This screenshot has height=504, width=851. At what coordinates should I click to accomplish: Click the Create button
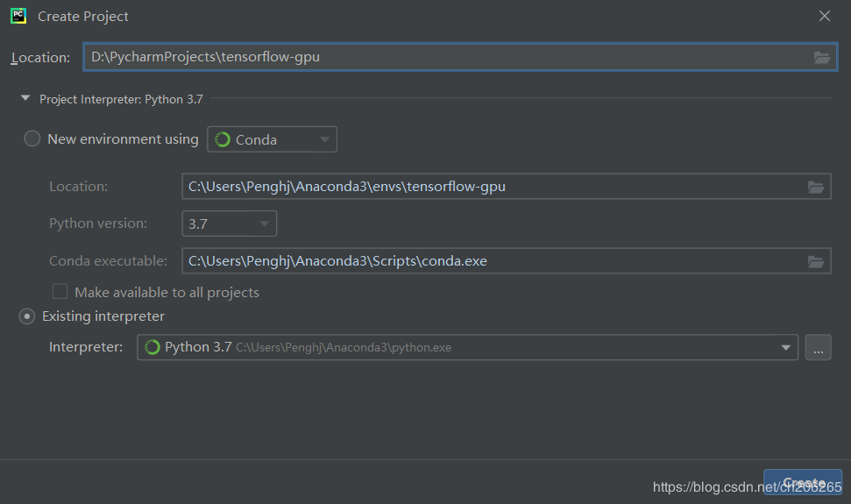click(803, 483)
